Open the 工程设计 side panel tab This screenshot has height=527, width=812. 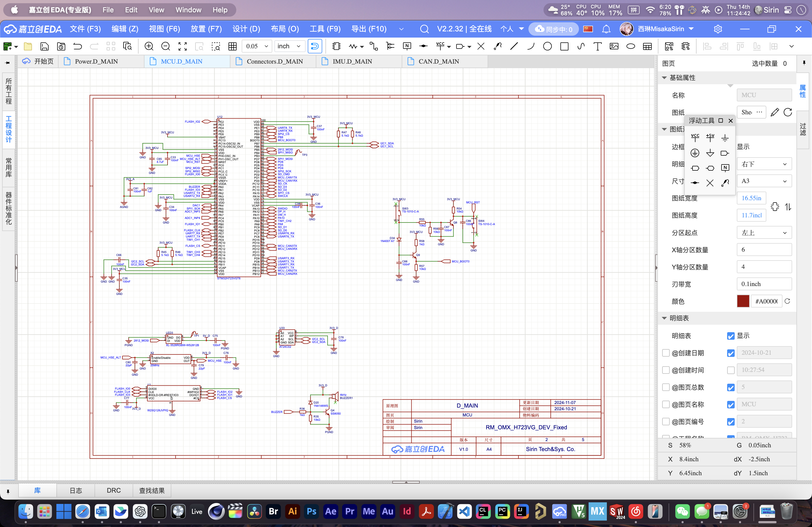click(x=9, y=129)
